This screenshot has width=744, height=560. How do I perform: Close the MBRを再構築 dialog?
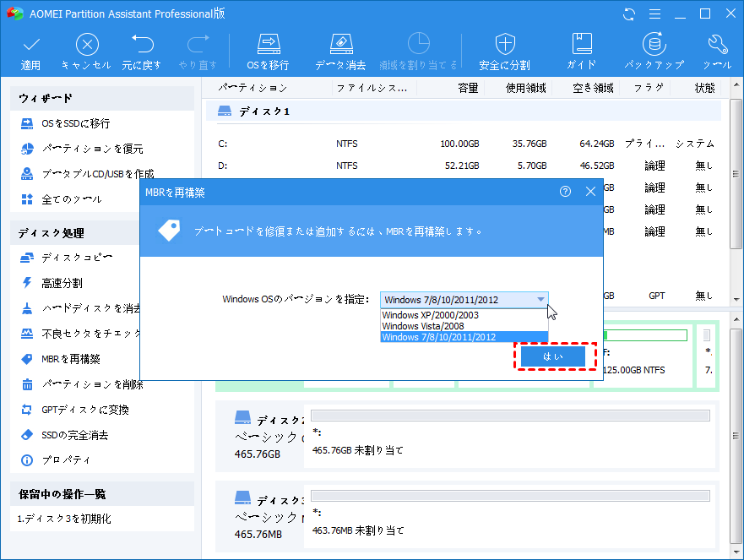(591, 191)
